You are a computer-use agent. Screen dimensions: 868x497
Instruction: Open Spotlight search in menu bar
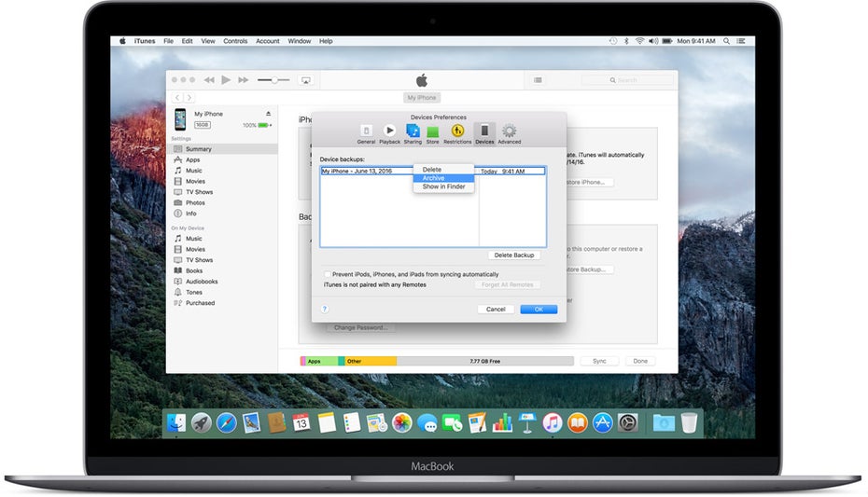click(x=726, y=41)
